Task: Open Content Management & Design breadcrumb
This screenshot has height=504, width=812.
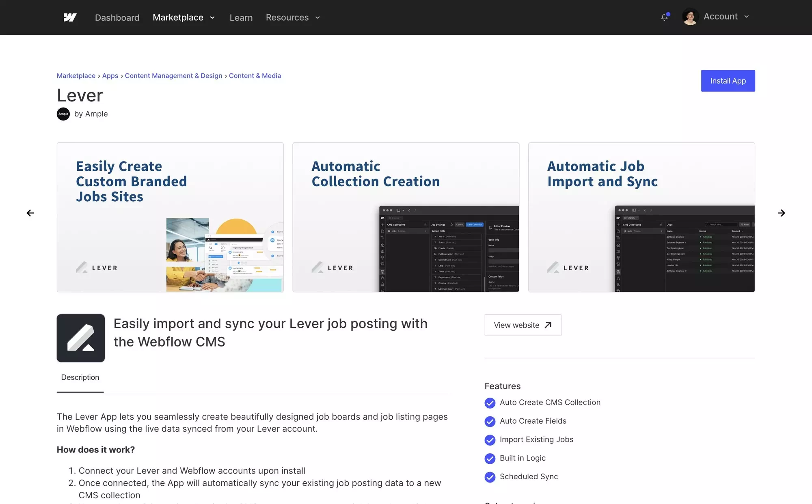Action: pos(173,75)
